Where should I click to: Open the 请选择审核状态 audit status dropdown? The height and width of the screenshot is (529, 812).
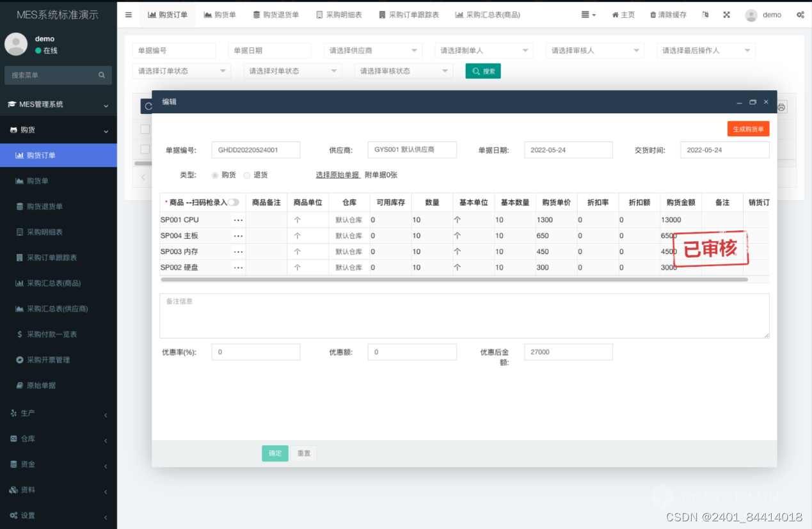coord(403,71)
